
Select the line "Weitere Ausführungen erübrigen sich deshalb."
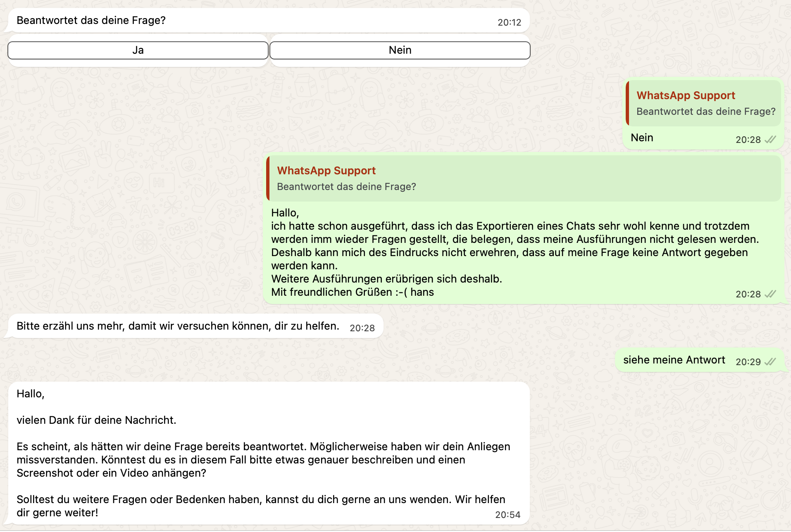[386, 279]
